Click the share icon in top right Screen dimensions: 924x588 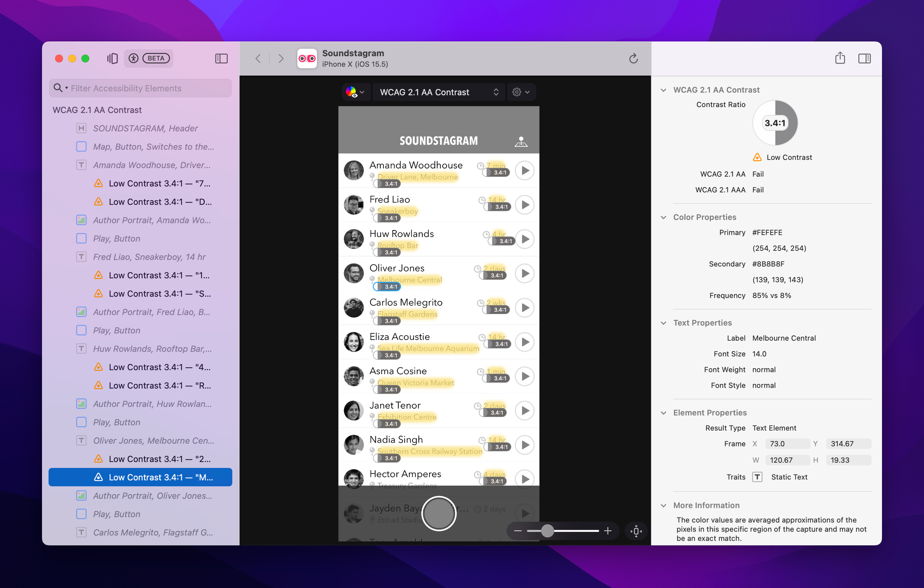pyautogui.click(x=839, y=59)
